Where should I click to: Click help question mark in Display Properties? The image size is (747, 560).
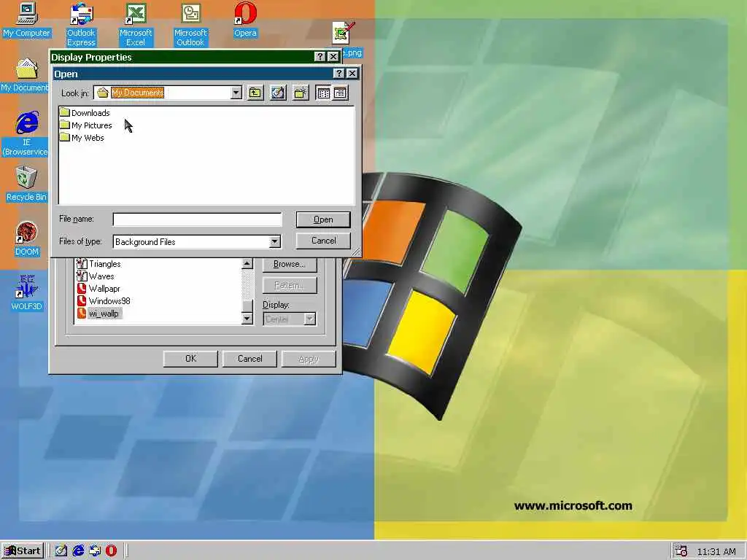pyautogui.click(x=320, y=57)
